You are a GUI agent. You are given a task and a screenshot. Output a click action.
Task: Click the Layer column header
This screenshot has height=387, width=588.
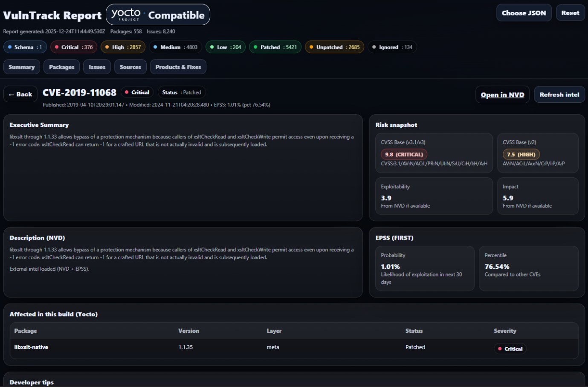274,331
